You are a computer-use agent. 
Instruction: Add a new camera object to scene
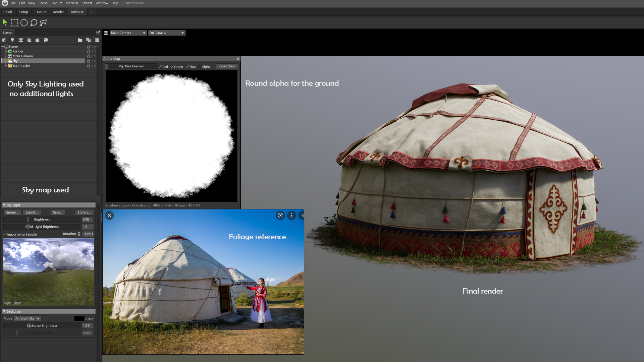(x=20, y=40)
